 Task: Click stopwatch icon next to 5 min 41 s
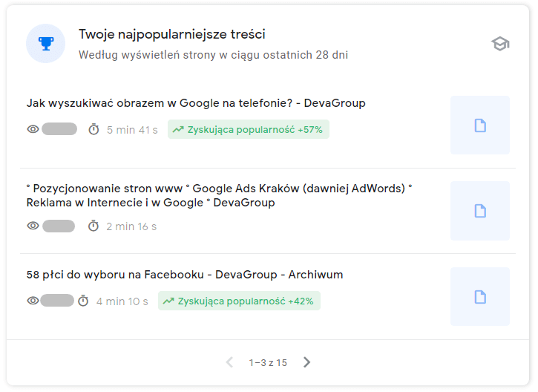click(94, 129)
